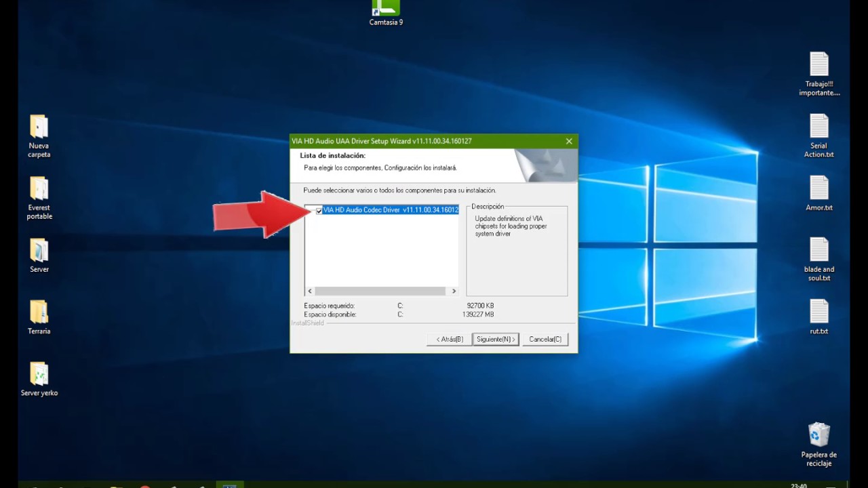
Task: Select the VIA HD Audio Codec Driver list entry
Action: pos(391,210)
